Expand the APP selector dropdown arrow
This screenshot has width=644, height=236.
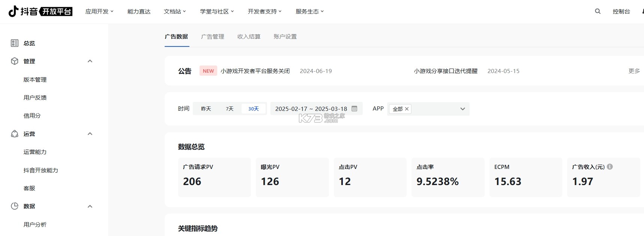[462, 109]
